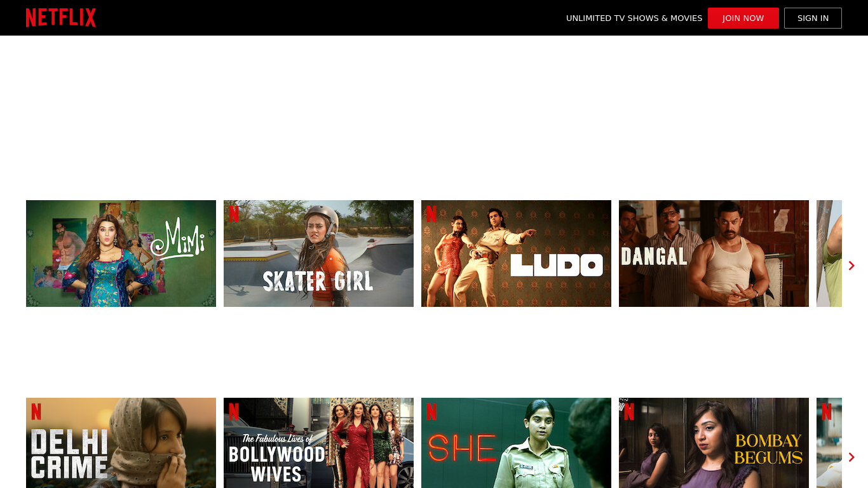Viewport: 868px width, 488px height.
Task: Open the Skater Girl title card
Action: click(318, 253)
